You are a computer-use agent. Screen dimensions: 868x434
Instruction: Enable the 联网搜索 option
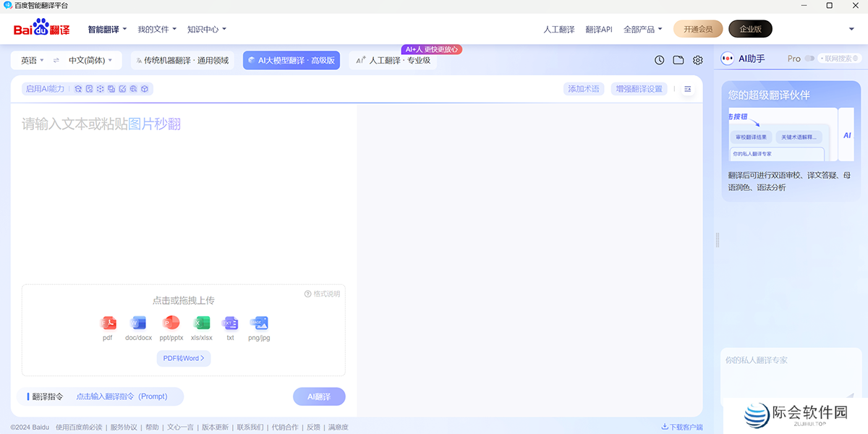point(839,59)
